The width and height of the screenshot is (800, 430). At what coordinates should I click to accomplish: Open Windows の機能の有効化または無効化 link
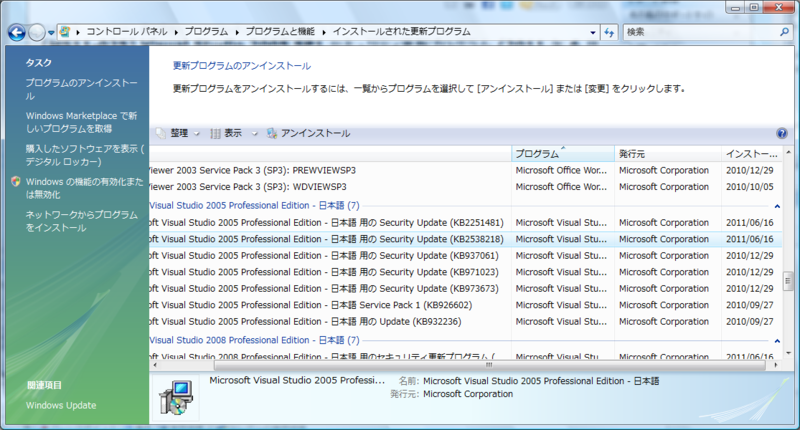click(x=85, y=188)
